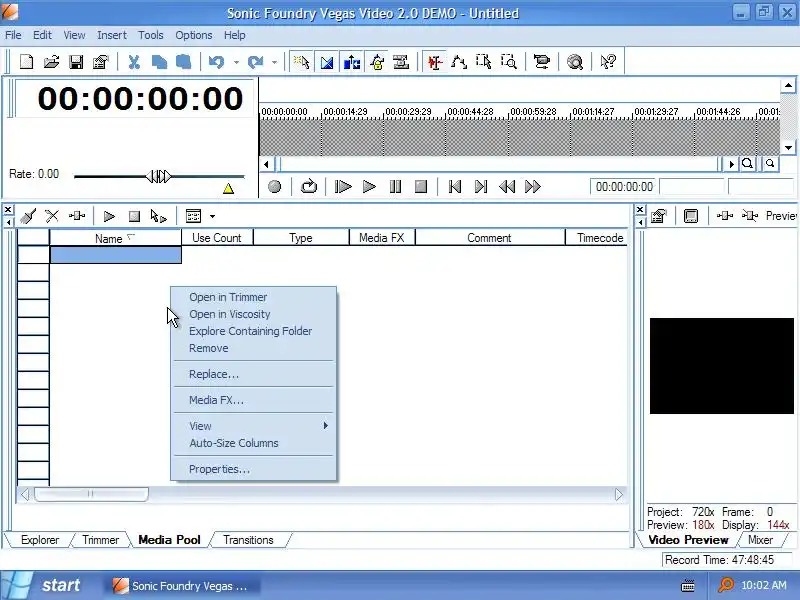Click the Media Pool horizontal scrollbar thumb
The image size is (800, 600).
pos(91,494)
